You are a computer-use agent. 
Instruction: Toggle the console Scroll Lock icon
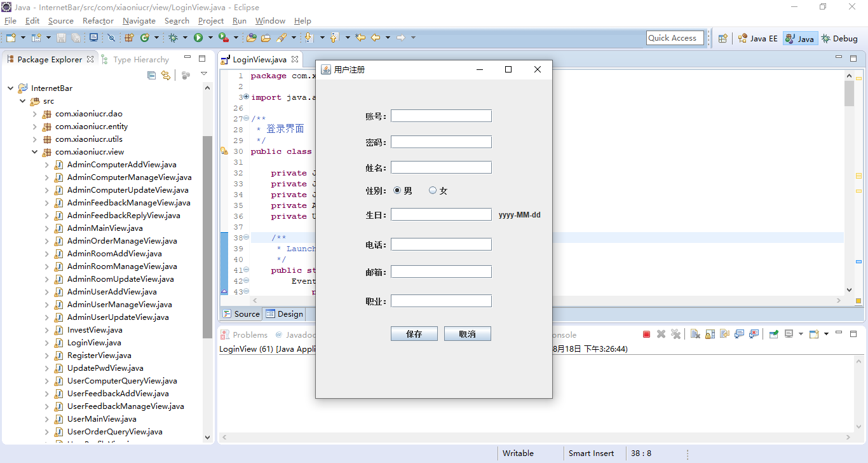point(710,334)
